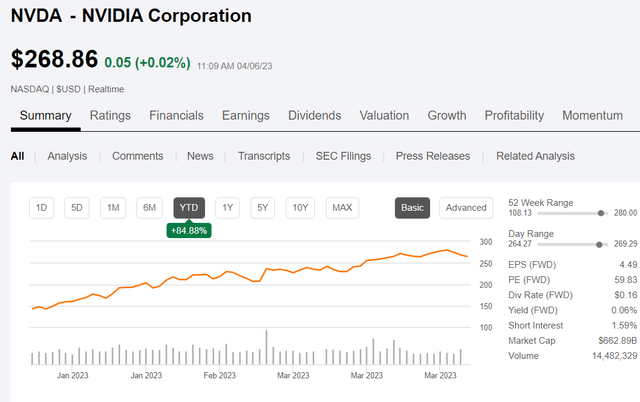Open the Valuation tab
Screen dimensions: 640x402
[x=384, y=115]
